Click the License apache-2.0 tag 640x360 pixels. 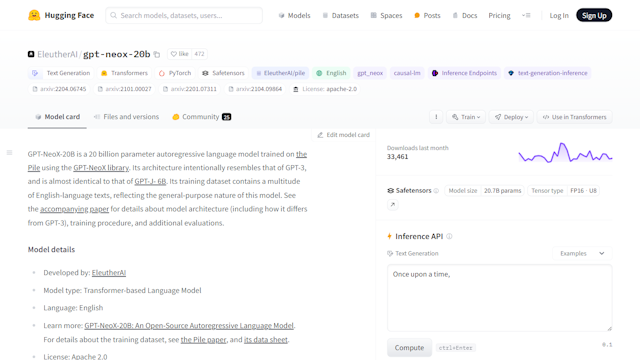(x=325, y=89)
